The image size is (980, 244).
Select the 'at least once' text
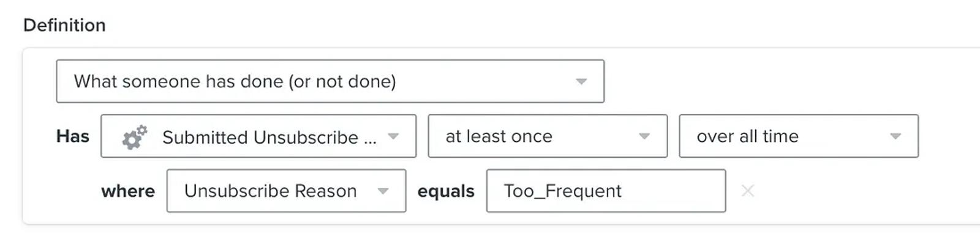pos(499,136)
